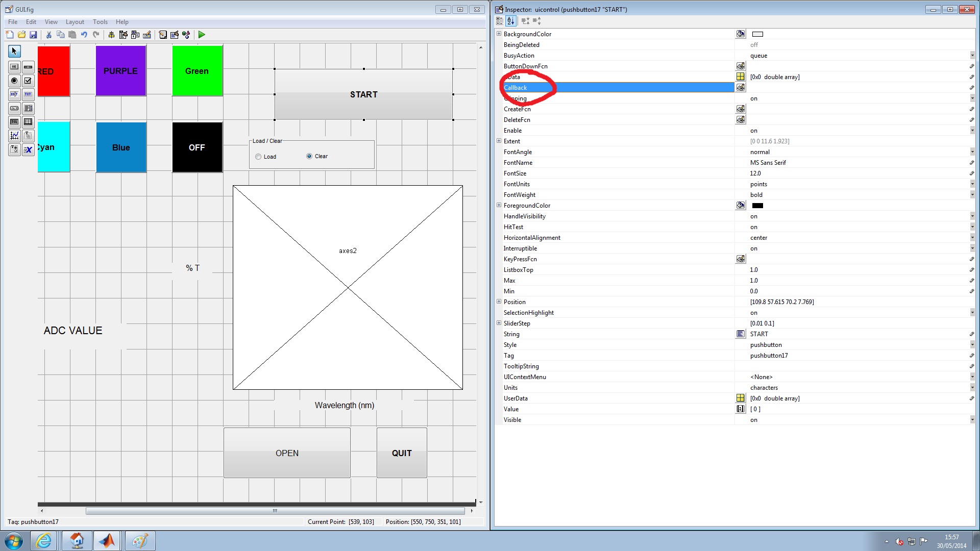
Task: Click the layout horizontal scrollbar thumb
Action: click(275, 511)
